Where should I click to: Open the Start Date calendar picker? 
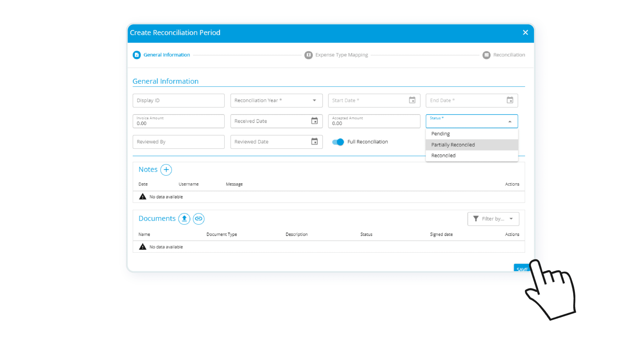(413, 100)
